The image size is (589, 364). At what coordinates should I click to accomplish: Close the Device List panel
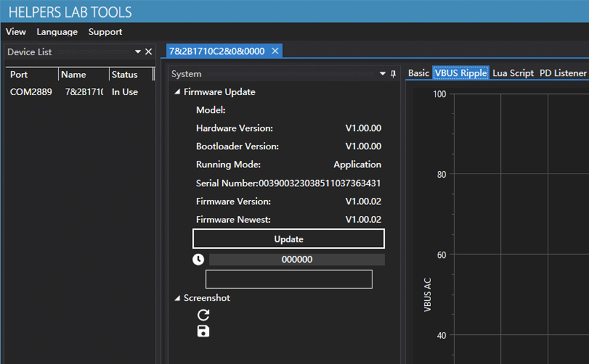pos(148,52)
